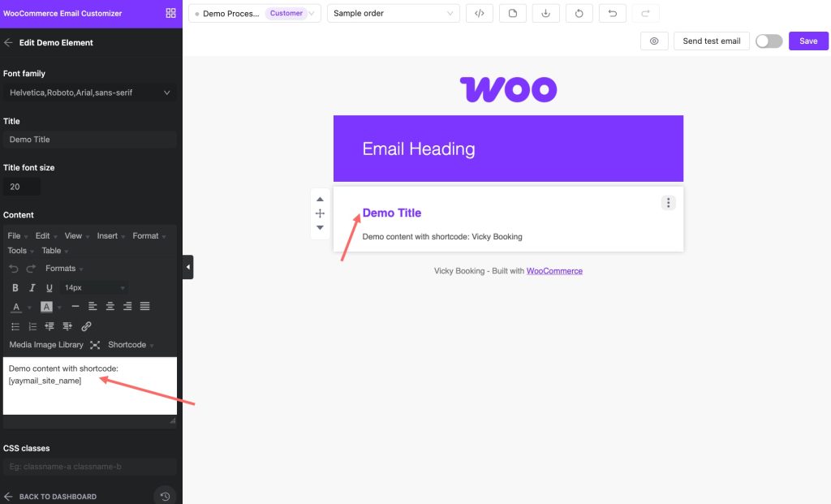Undo last change in top toolbar
This screenshot has width=831, height=504.
click(612, 13)
